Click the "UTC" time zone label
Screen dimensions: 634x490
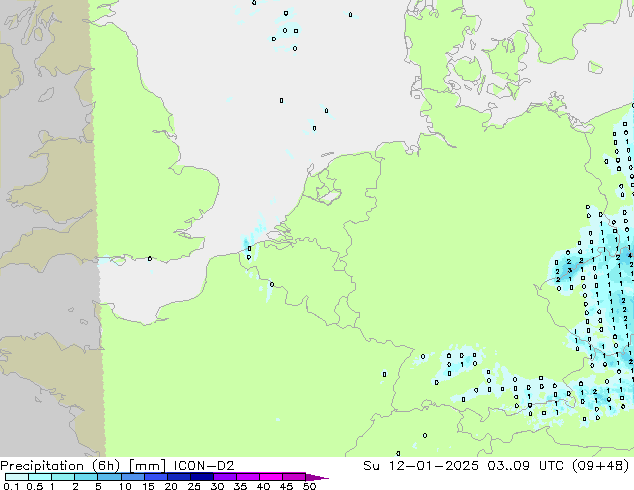click(x=552, y=466)
